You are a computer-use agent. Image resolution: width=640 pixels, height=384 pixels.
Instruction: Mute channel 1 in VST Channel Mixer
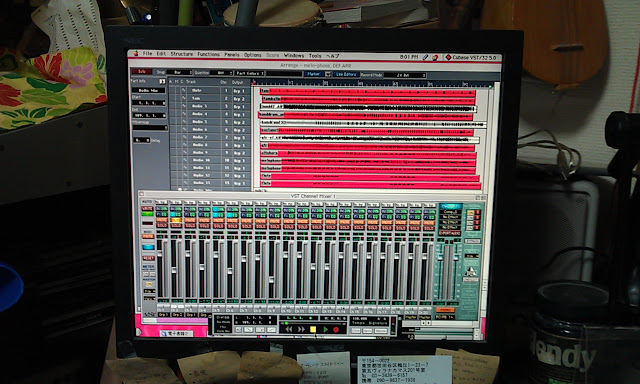[162, 220]
